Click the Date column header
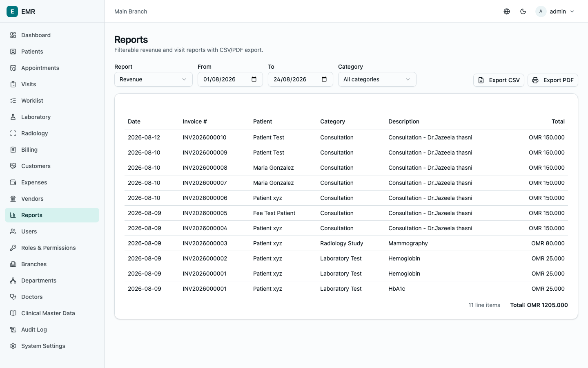 (134, 121)
